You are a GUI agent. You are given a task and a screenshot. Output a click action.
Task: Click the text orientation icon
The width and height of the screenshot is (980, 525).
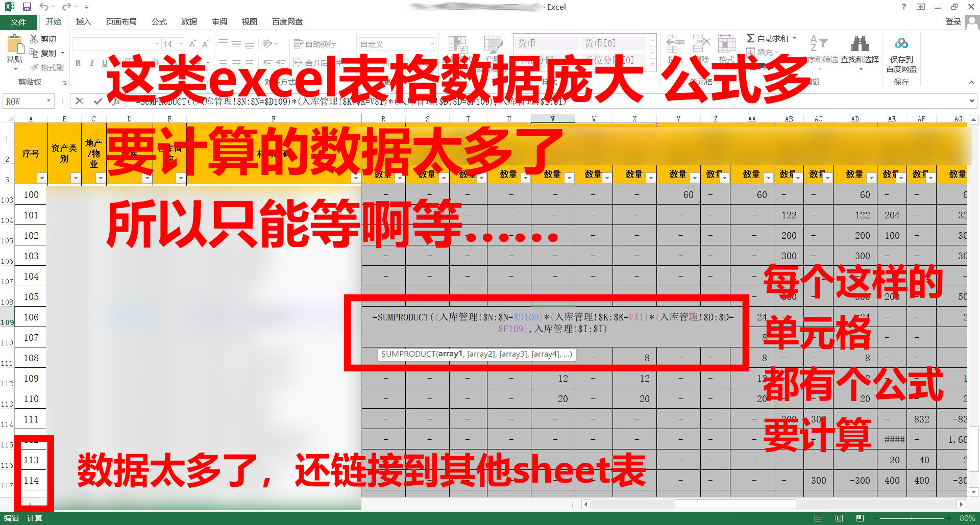(267, 44)
